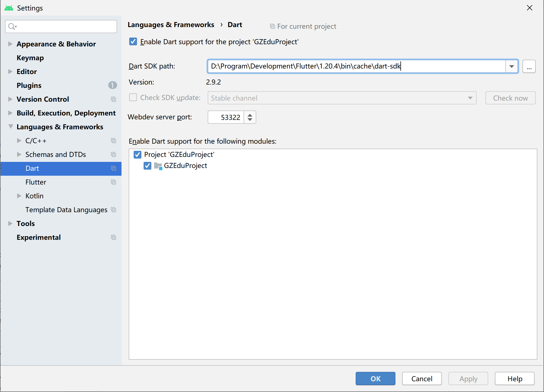Expand Build, Execution, Deployment section
Viewport: 544px width, 392px height.
(10, 113)
